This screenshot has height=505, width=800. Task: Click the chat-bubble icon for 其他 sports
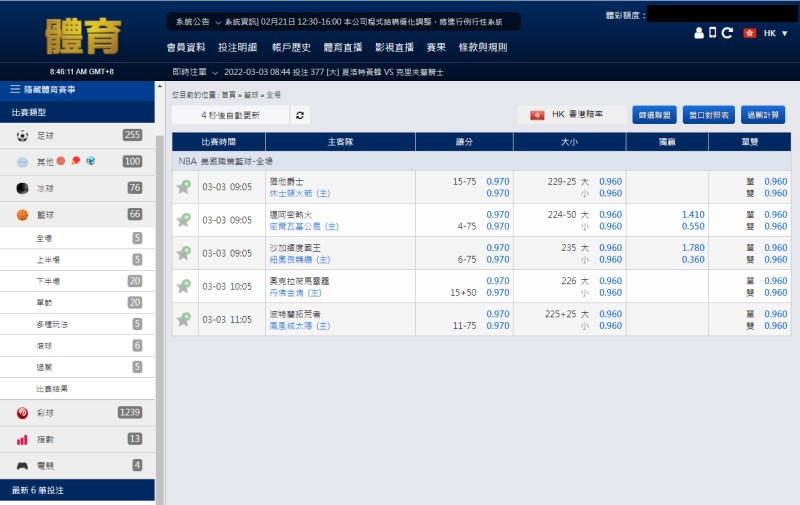(22, 162)
